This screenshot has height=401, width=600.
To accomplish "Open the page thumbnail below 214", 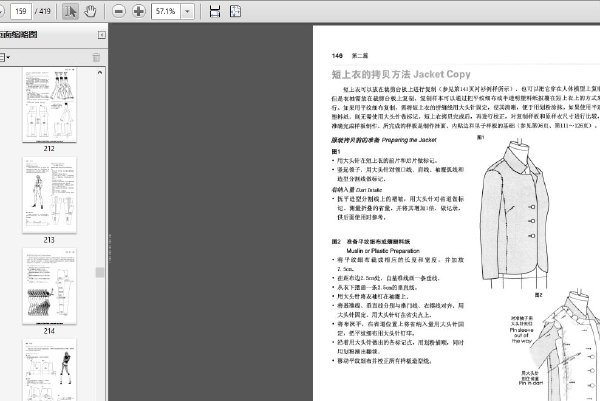I will click(49, 370).
